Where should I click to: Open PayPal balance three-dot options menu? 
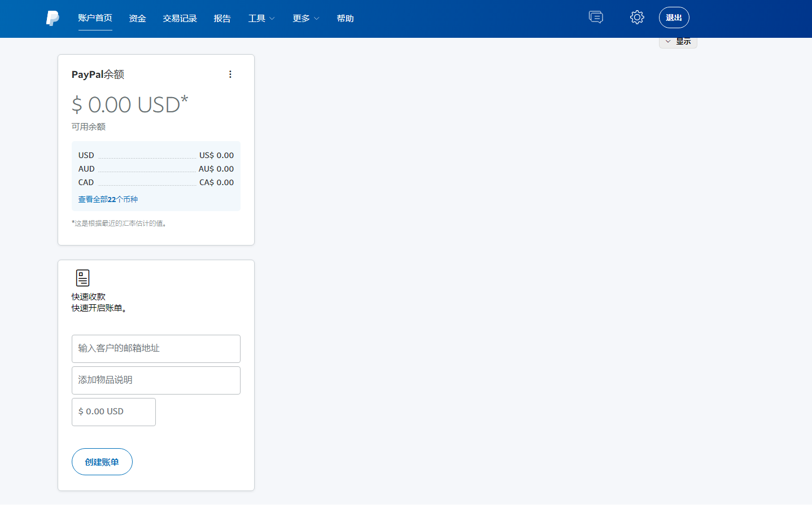pos(230,75)
